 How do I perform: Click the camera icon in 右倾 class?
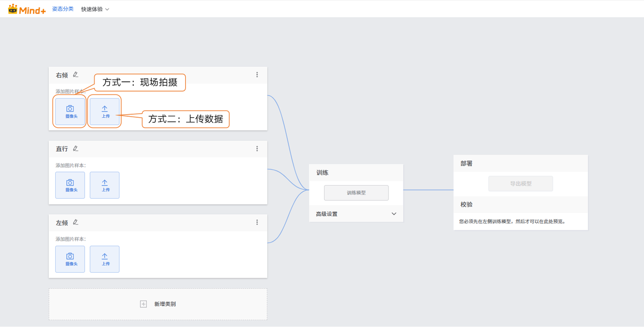click(70, 109)
